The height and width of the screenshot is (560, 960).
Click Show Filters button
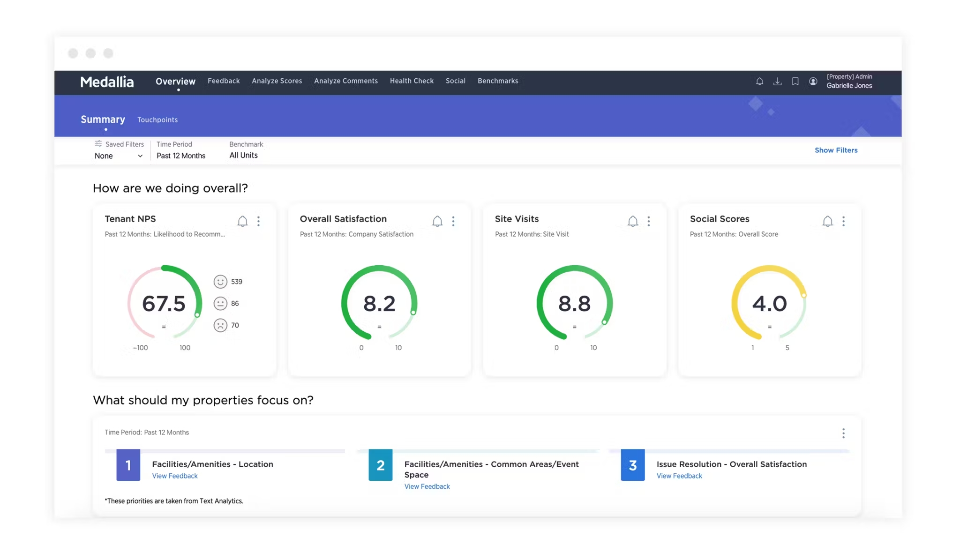tap(835, 150)
